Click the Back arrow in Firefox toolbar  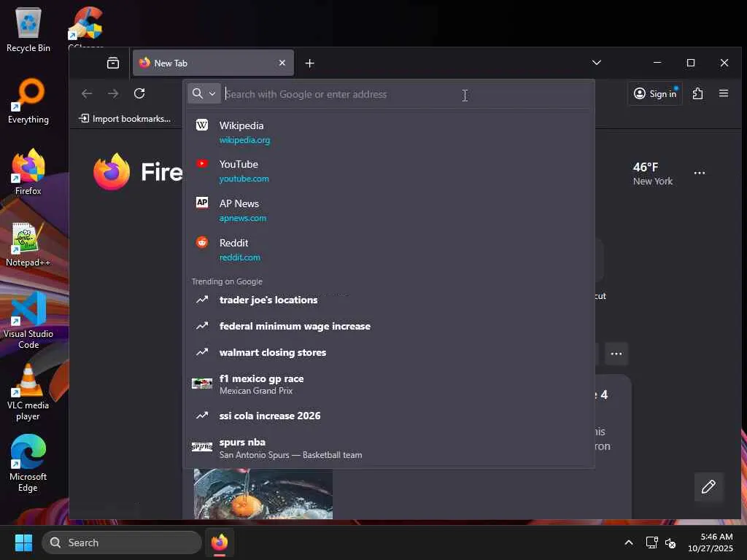pos(87,94)
